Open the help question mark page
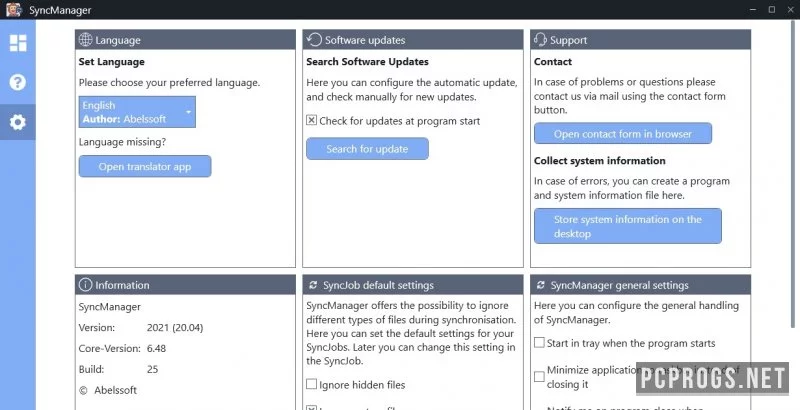This screenshot has width=800, height=410. 18,83
